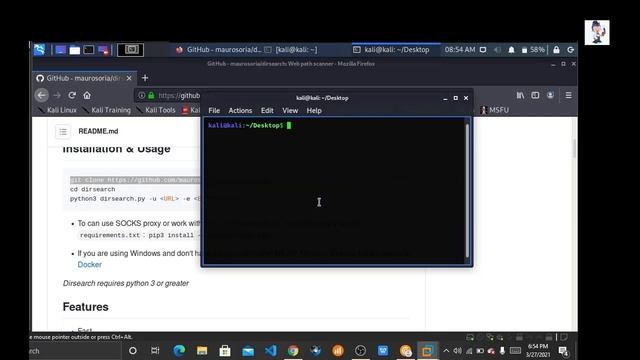640x360 pixels.
Task: Click the Windows taskbar search box
Action: (x=76, y=351)
